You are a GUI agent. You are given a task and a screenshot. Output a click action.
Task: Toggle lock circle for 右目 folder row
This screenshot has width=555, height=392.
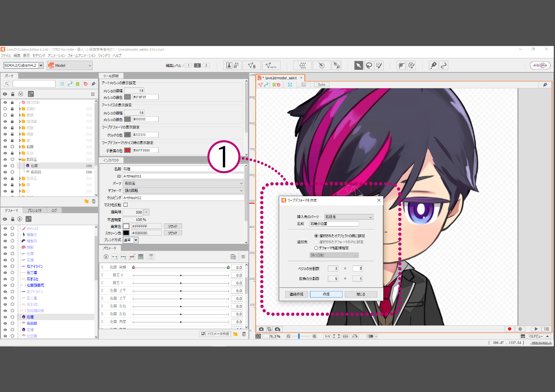pos(13,147)
